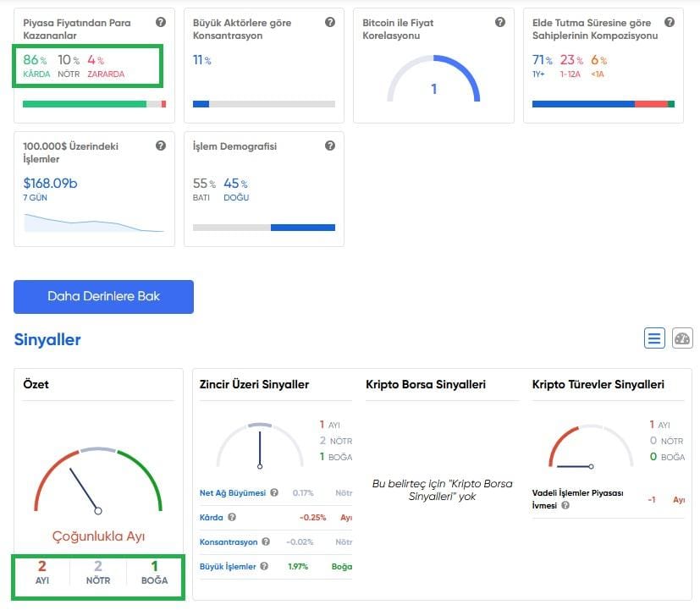Click help icon on Elde Tutma Süresine card
This screenshot has height=610, width=700.
(670, 22)
